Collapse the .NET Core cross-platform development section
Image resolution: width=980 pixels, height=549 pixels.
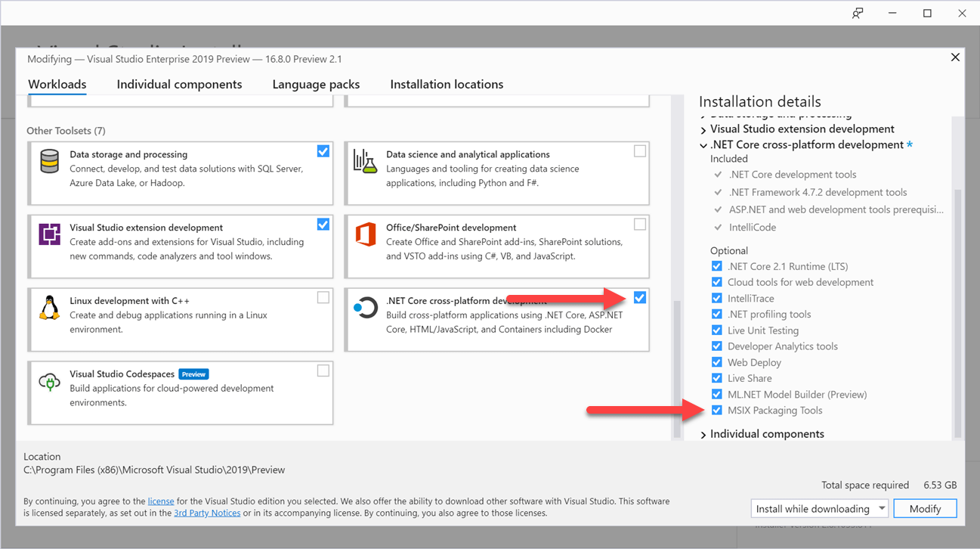(703, 144)
